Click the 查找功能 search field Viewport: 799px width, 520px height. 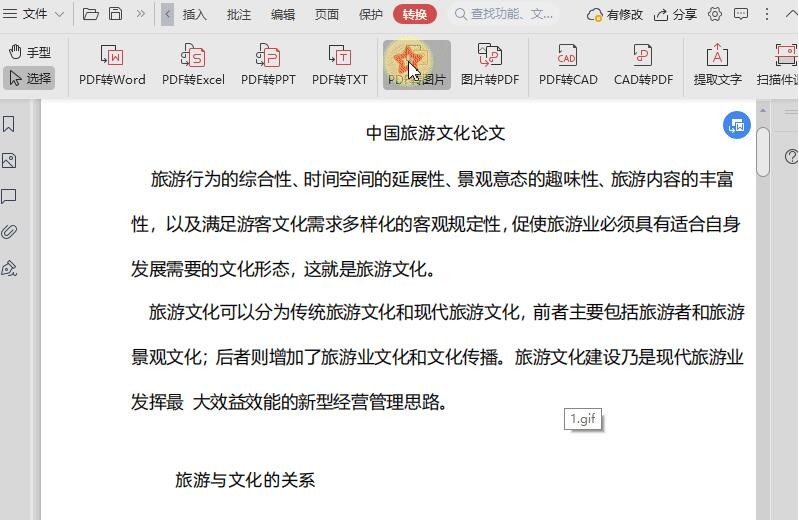(x=503, y=14)
